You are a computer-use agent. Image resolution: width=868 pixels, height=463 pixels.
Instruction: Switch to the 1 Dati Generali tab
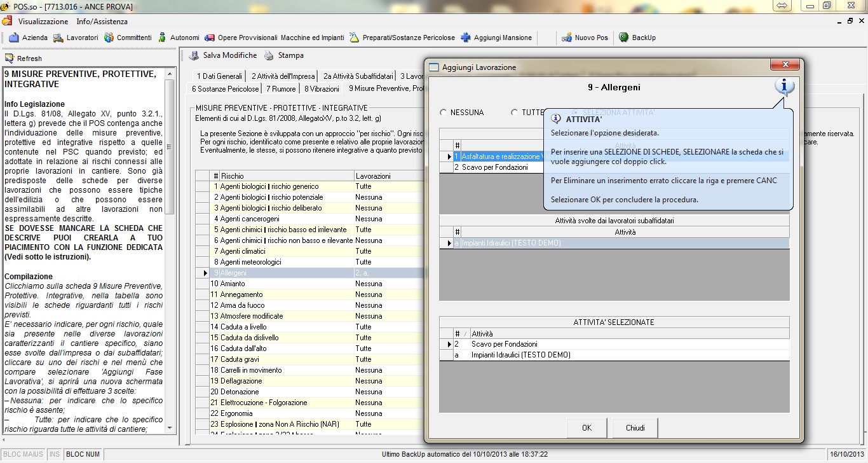coord(219,76)
